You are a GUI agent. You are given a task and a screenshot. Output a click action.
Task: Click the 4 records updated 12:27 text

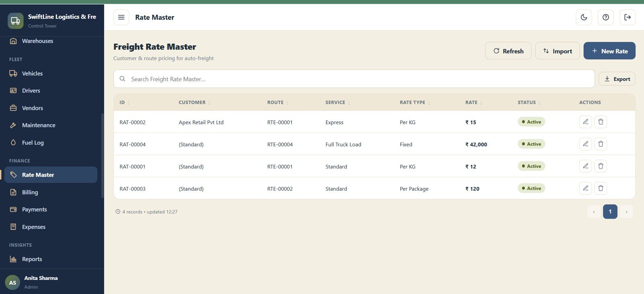click(x=150, y=212)
